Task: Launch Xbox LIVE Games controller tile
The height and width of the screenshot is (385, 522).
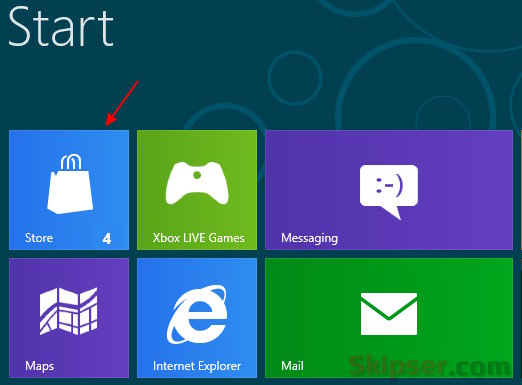Action: click(197, 190)
